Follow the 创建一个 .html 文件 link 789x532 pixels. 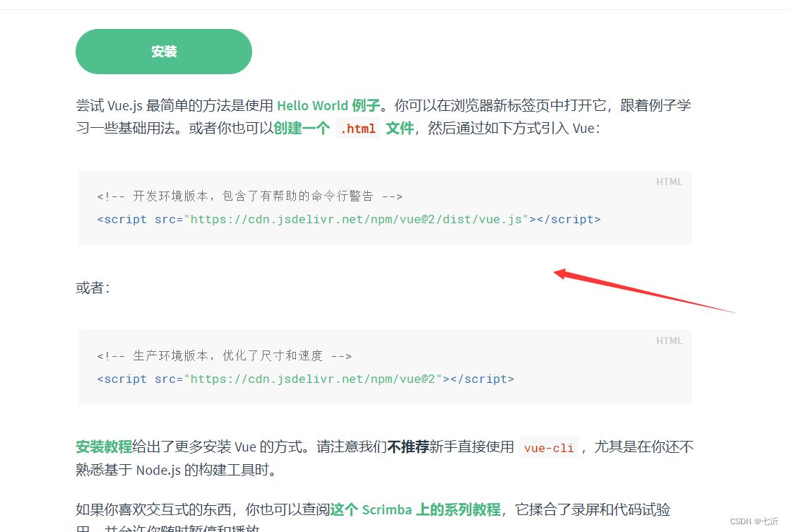pos(344,129)
